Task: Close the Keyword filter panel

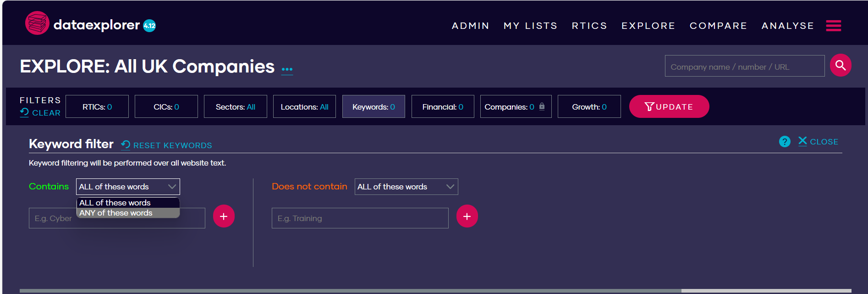Action: (x=818, y=142)
